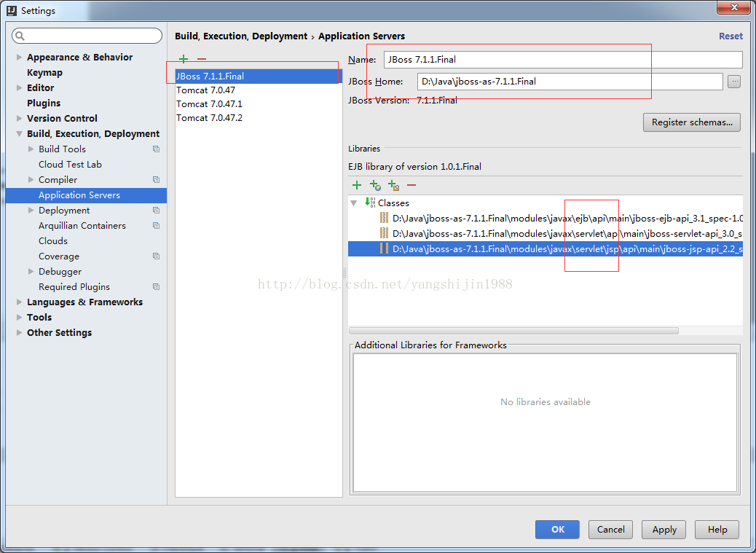
Task: Click the JBoss Home path field
Action: point(570,82)
